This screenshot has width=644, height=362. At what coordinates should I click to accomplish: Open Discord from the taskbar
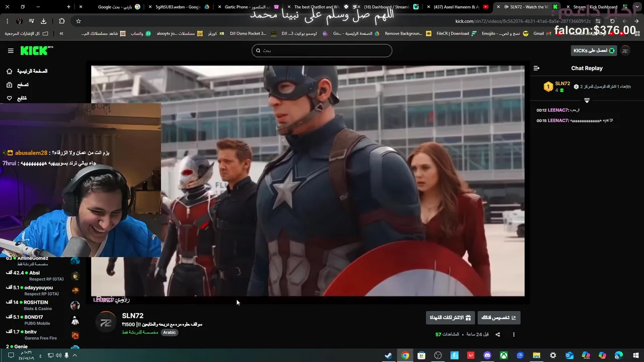[487, 355]
